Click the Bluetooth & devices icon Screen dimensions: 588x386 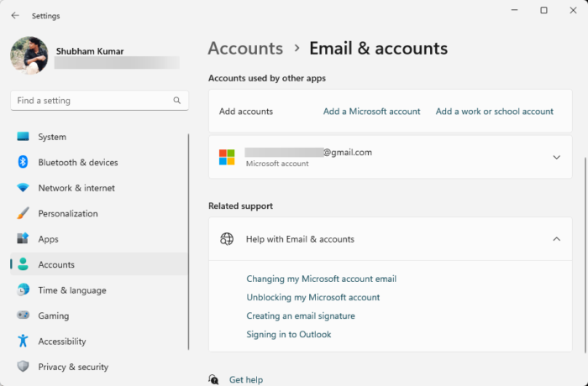(x=23, y=162)
